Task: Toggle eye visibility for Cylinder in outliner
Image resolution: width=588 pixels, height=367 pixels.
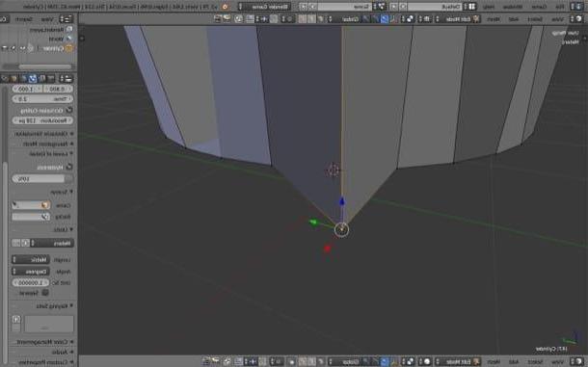Action: click(x=22, y=48)
